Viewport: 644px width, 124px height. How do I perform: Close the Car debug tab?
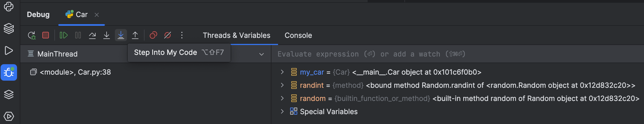tap(97, 15)
